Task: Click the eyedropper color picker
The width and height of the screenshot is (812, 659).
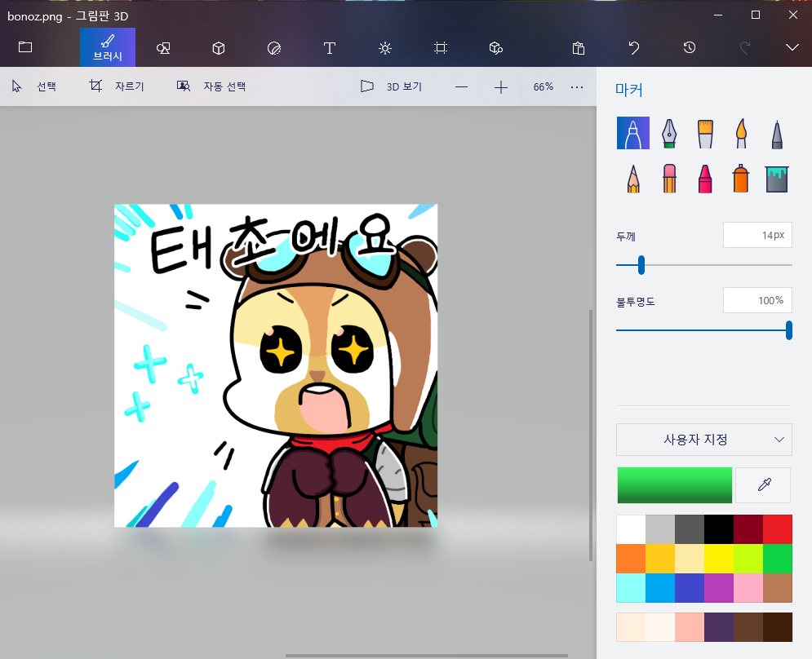Action: click(764, 485)
